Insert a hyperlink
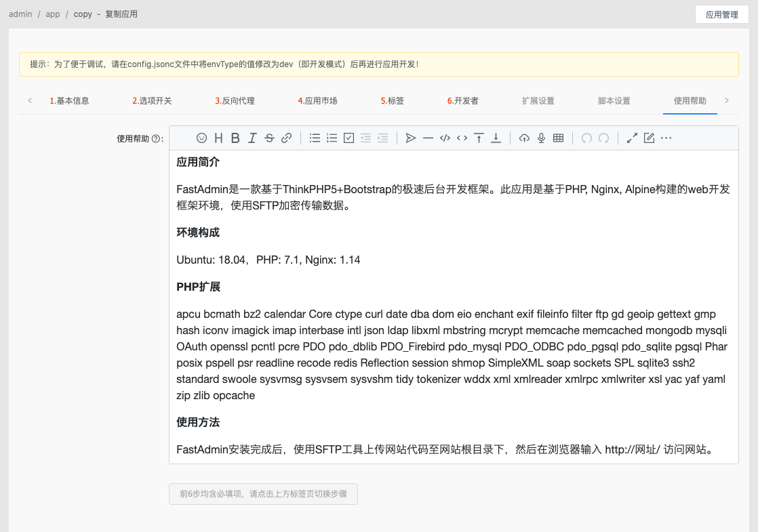758x532 pixels. 285,138
